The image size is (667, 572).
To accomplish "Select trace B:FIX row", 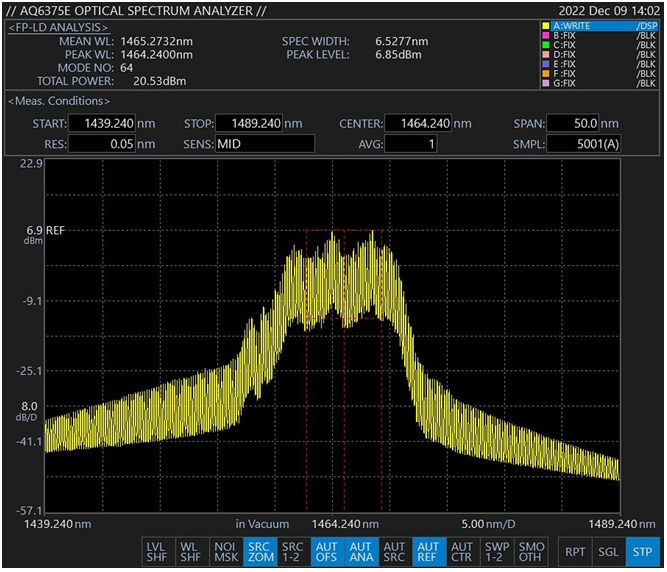I will pos(600,35).
